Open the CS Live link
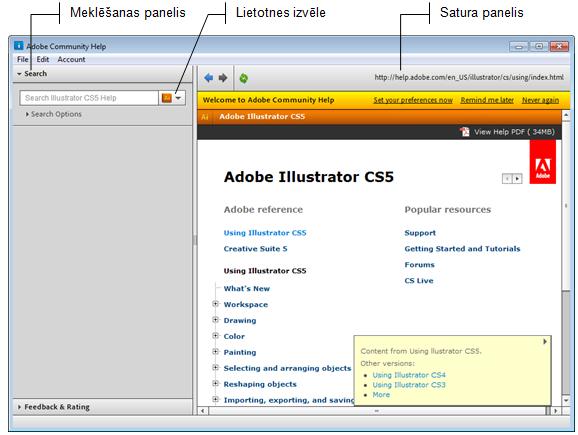578x435 pixels. click(419, 281)
